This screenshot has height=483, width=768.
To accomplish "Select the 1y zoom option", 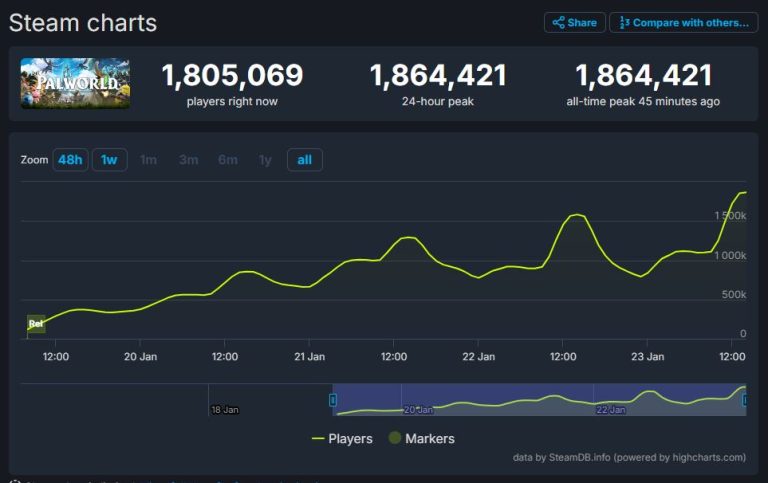I will click(265, 160).
